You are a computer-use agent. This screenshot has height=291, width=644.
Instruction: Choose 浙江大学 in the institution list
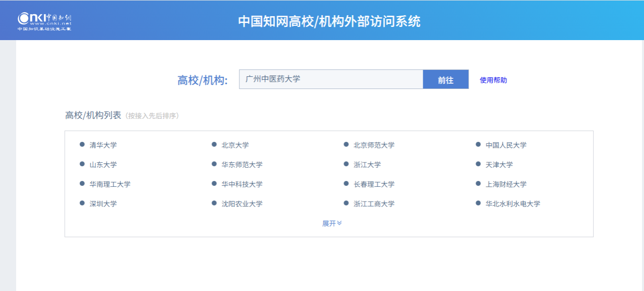tap(368, 165)
